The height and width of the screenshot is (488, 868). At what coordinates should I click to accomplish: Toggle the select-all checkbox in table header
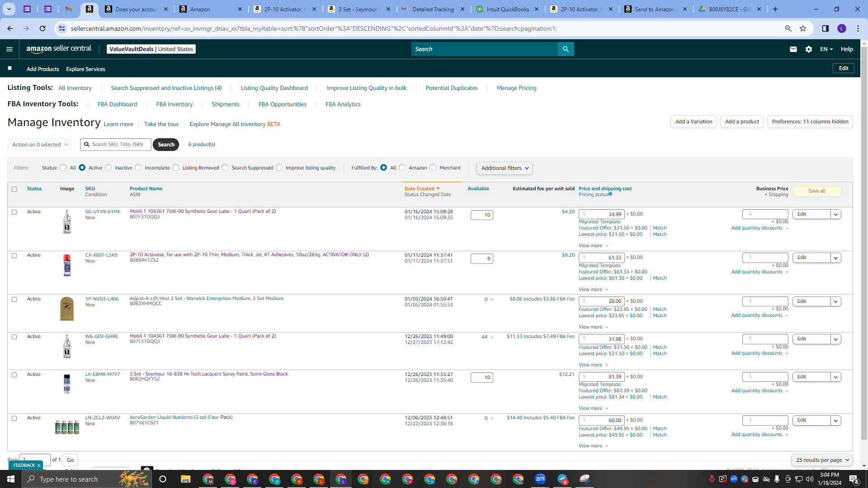(14, 189)
